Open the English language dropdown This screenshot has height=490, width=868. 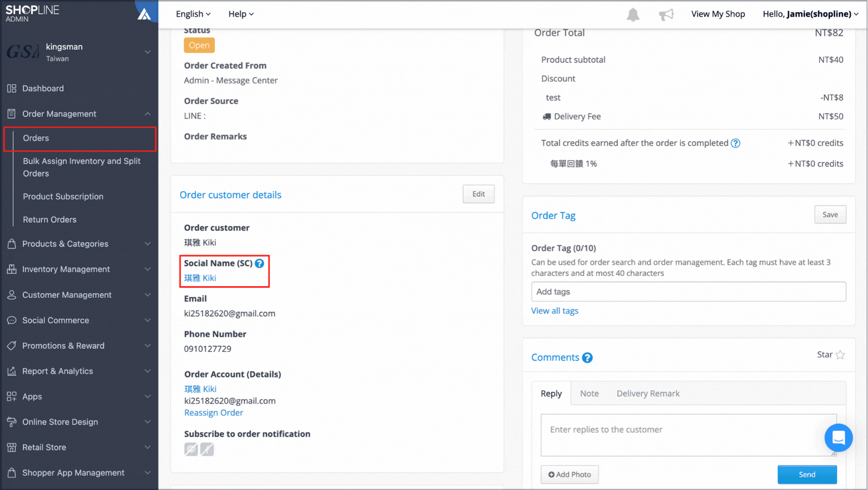tap(193, 14)
